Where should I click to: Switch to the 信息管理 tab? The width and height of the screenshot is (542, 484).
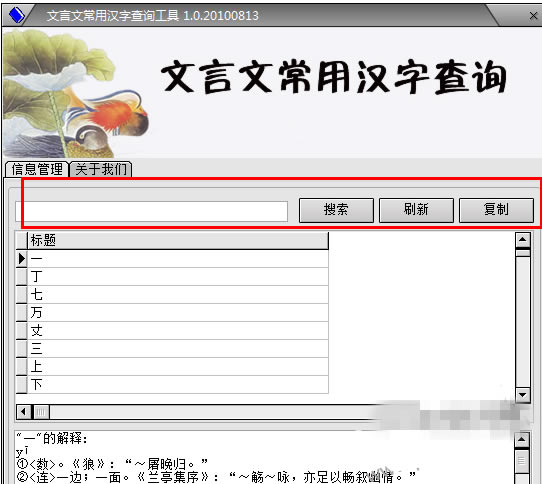tap(37, 169)
